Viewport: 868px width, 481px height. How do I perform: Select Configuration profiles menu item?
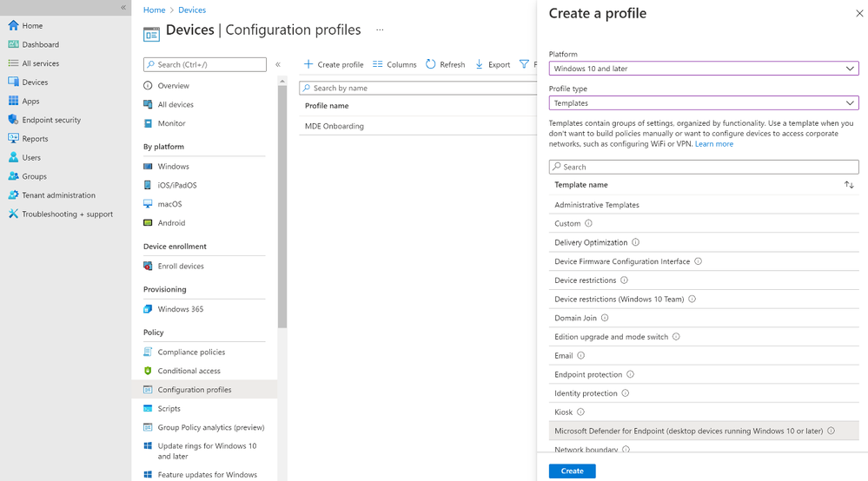click(x=205, y=390)
